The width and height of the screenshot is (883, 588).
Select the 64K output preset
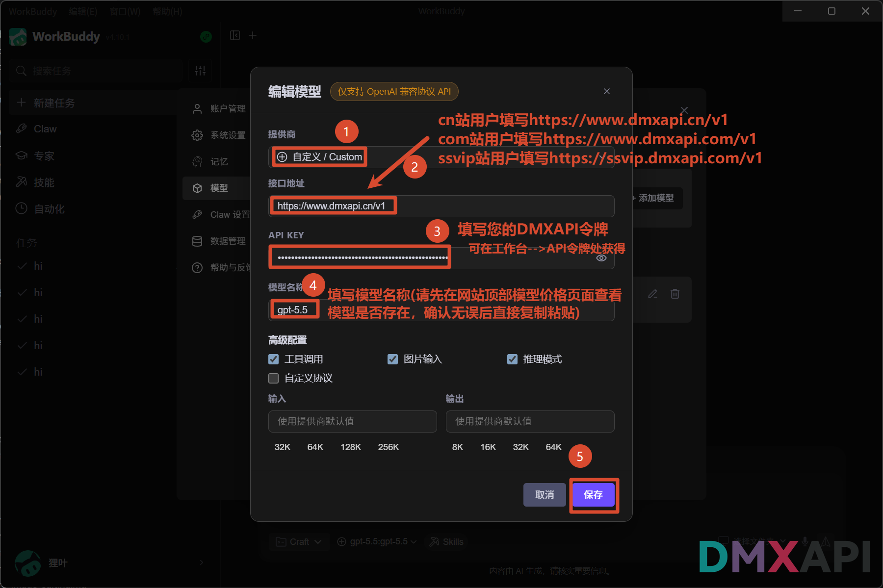pos(554,447)
